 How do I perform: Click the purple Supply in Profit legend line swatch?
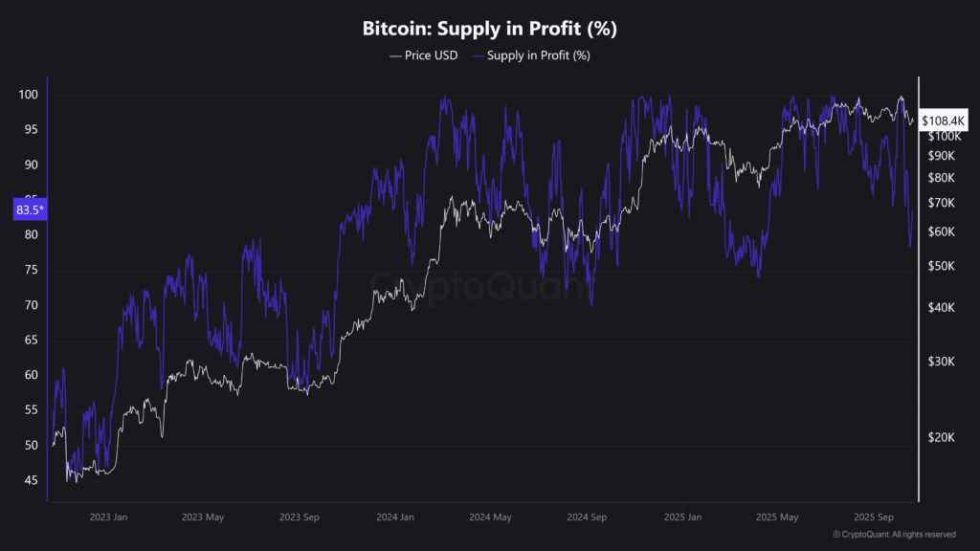(478, 55)
